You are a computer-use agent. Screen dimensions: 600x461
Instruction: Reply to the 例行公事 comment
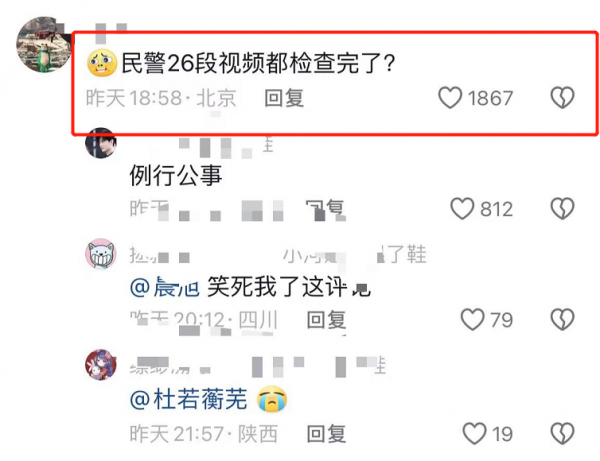pos(326,210)
